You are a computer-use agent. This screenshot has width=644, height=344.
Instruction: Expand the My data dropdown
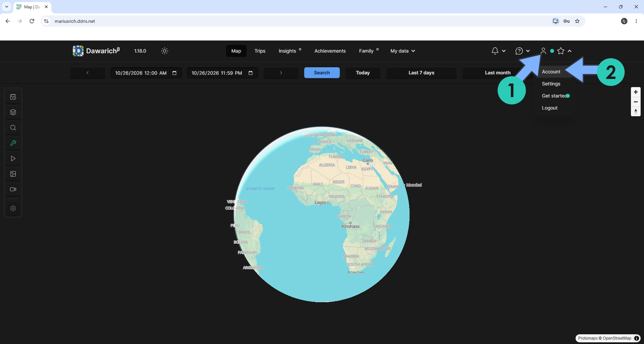[403, 51]
